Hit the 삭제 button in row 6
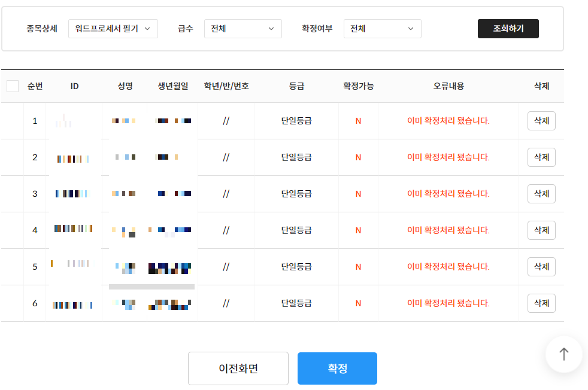The image size is (588, 390). (541, 303)
